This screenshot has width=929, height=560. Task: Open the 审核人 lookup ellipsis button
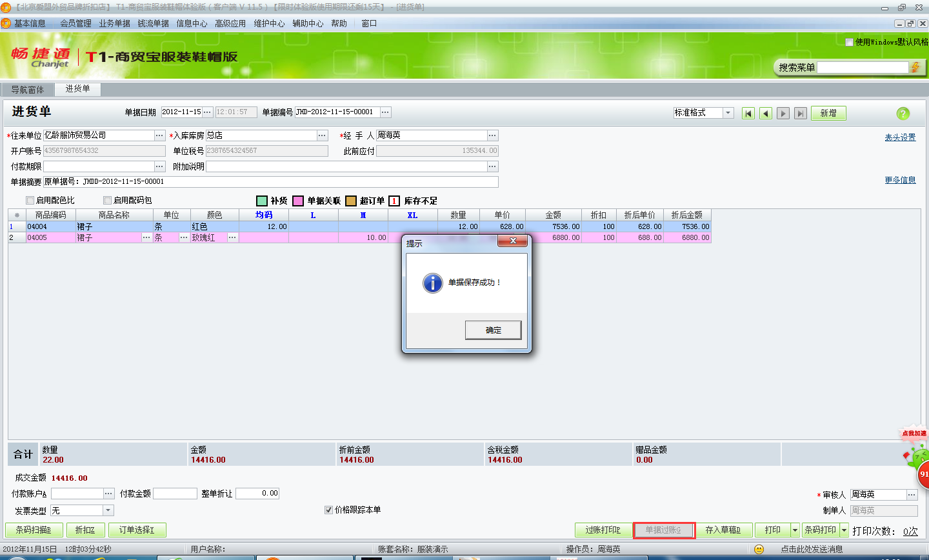(x=912, y=495)
